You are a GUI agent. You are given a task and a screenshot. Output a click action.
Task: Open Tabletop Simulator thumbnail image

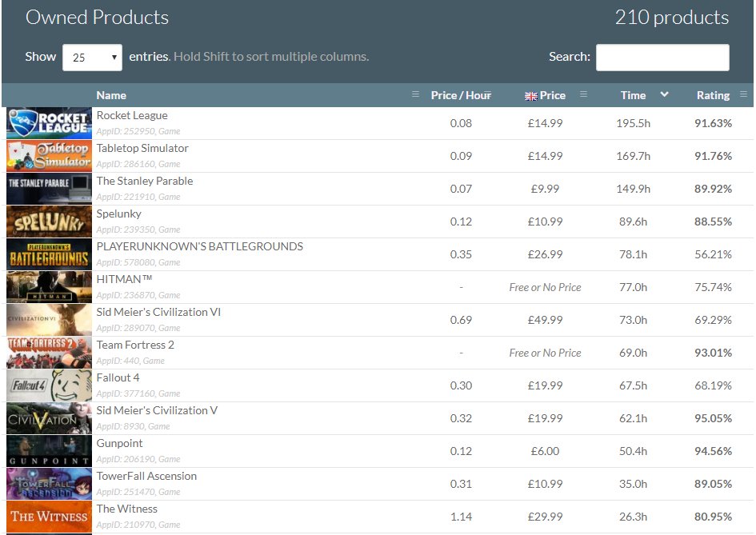tap(49, 156)
